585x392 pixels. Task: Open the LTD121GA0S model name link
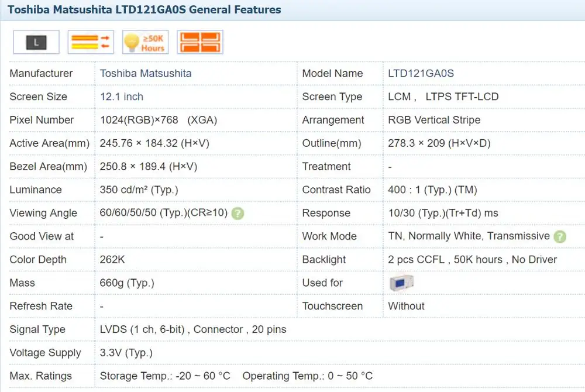point(421,73)
